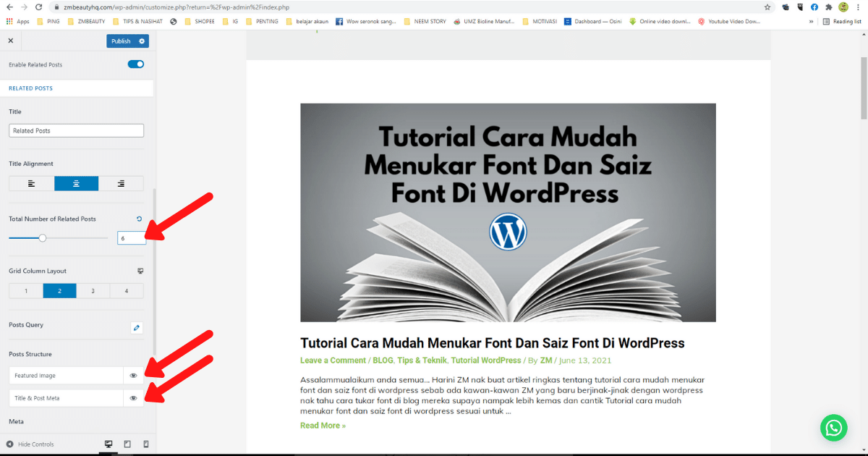Toggle visibility of Featured Image

pyautogui.click(x=134, y=376)
